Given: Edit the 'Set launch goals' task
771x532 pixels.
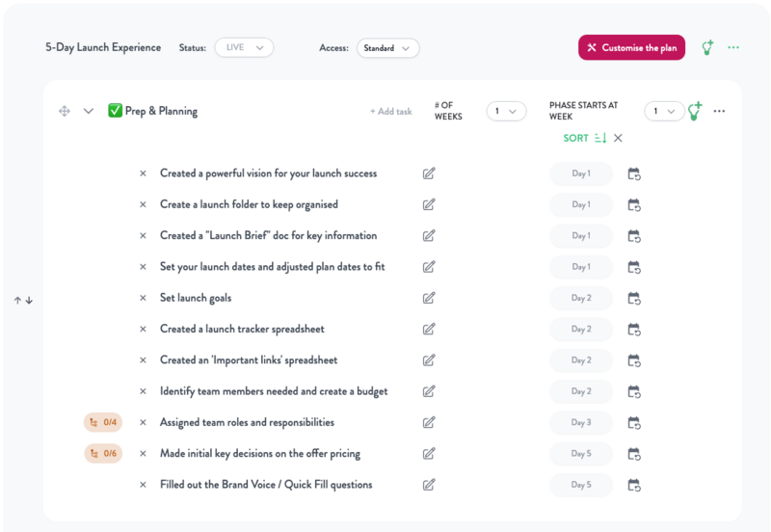Looking at the screenshot, I should tap(429, 298).
